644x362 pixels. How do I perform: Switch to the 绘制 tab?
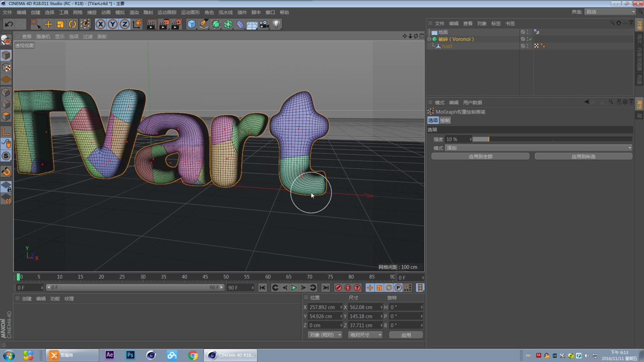pos(445,120)
